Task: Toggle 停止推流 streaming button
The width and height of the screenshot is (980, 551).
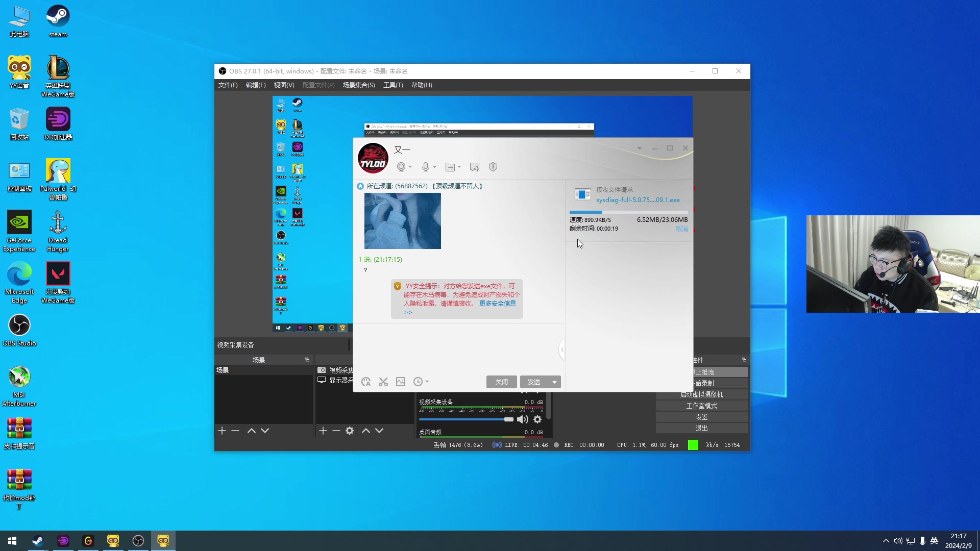Action: 720,372
